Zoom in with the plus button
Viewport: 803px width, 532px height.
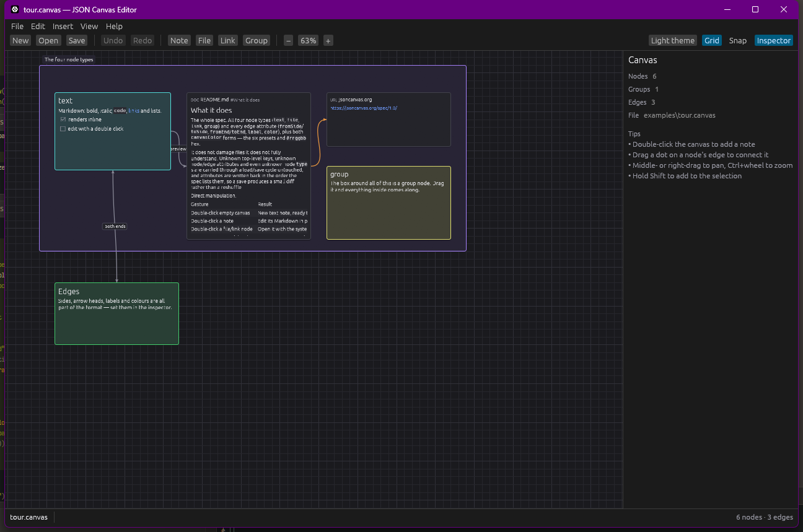tap(328, 40)
